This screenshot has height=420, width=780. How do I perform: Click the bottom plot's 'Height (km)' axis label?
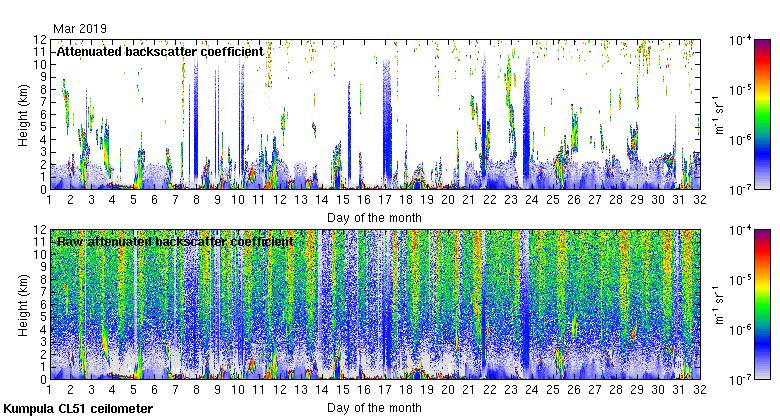click(23, 304)
